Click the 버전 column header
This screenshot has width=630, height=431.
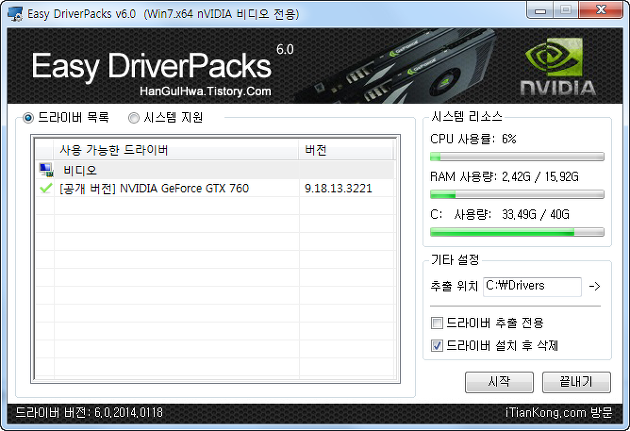point(346,150)
